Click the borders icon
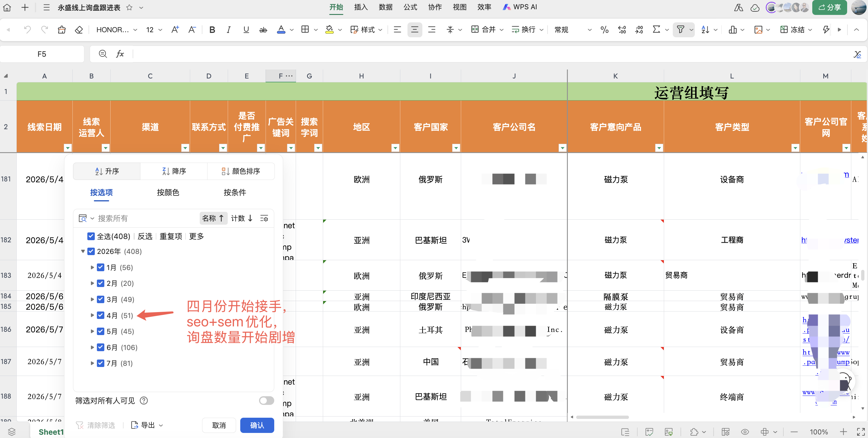This screenshot has width=868, height=438. coord(305,30)
